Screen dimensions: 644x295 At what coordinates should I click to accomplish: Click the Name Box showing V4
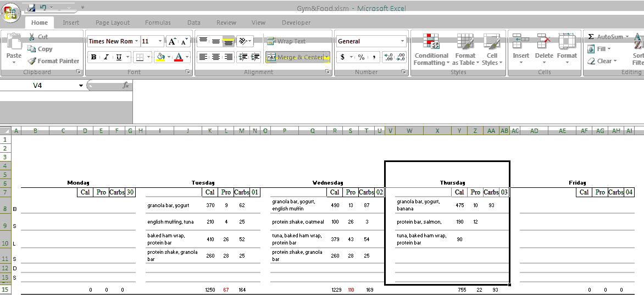coord(37,86)
